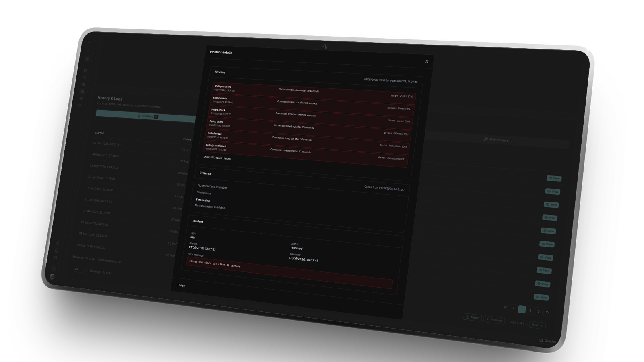Open notifications bell in the sidebar

(58, 243)
